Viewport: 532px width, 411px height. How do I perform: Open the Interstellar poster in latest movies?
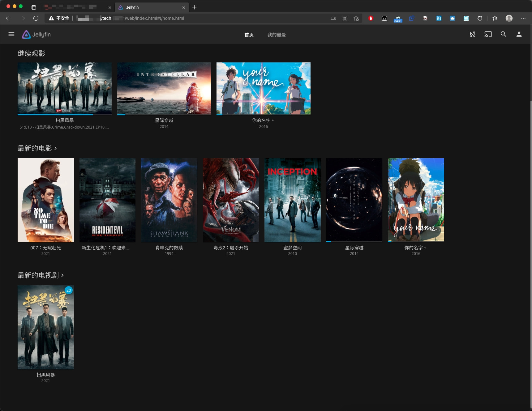354,200
